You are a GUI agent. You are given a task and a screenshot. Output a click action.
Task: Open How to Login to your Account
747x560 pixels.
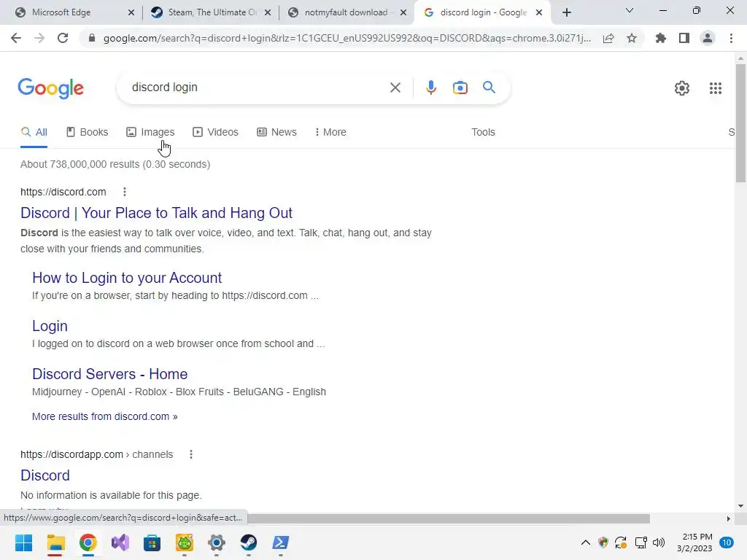127,278
